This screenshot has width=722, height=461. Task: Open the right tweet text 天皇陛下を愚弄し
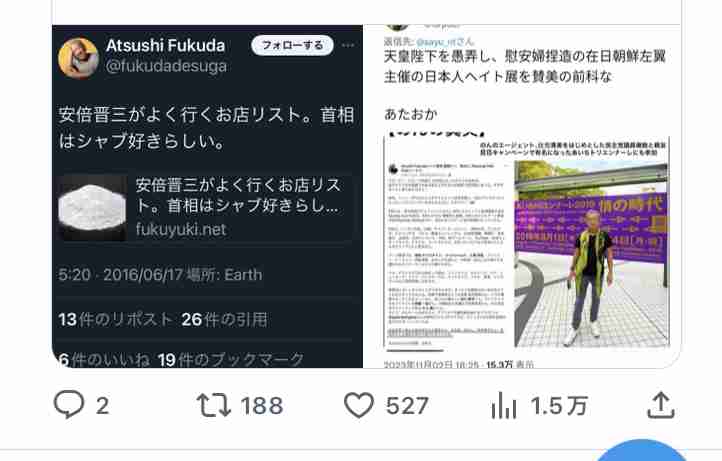[525, 66]
